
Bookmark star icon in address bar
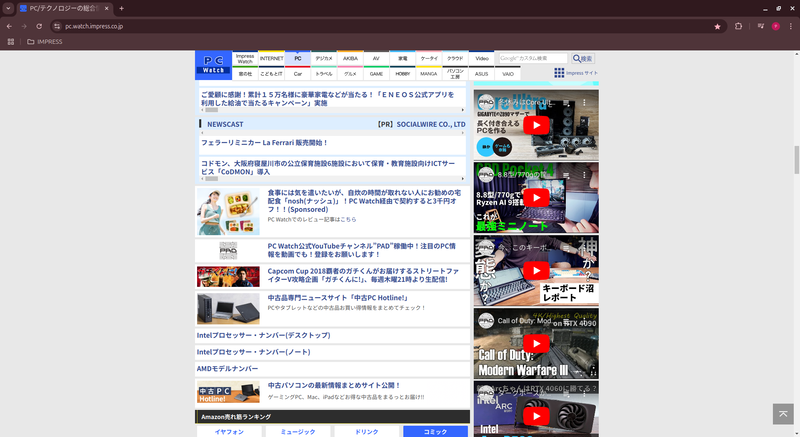[717, 27]
